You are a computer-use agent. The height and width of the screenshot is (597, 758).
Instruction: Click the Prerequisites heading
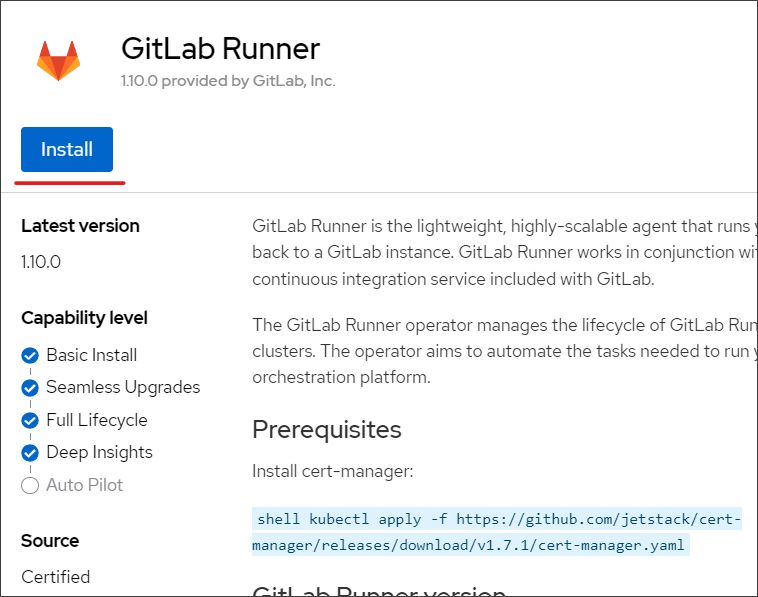click(x=327, y=430)
